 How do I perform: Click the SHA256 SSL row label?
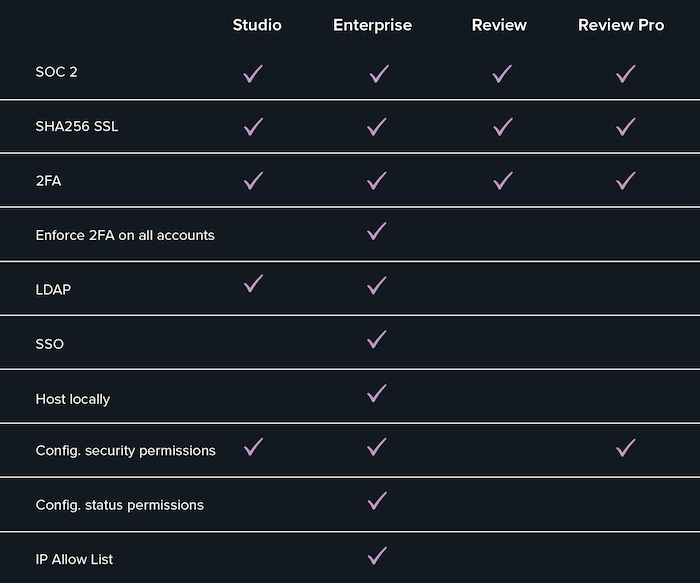pos(77,126)
